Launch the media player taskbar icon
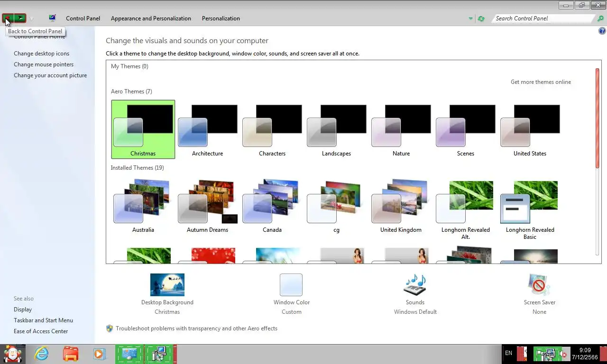This screenshot has width=607, height=364. pos(99,354)
